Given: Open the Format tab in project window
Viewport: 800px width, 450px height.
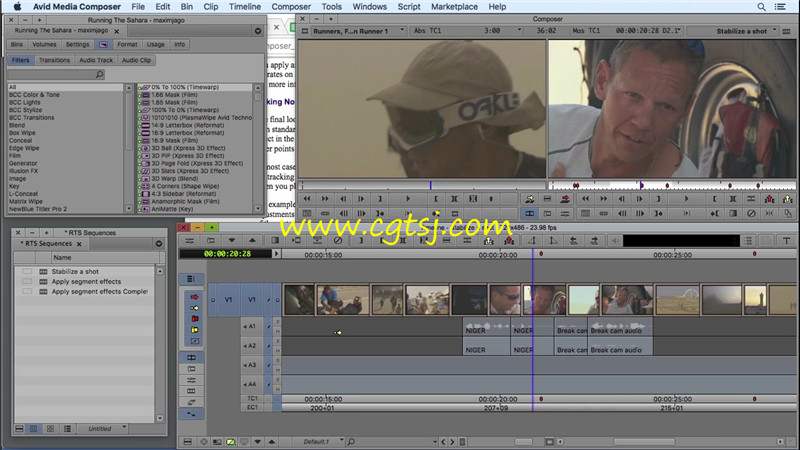Looking at the screenshot, I should click(x=127, y=44).
